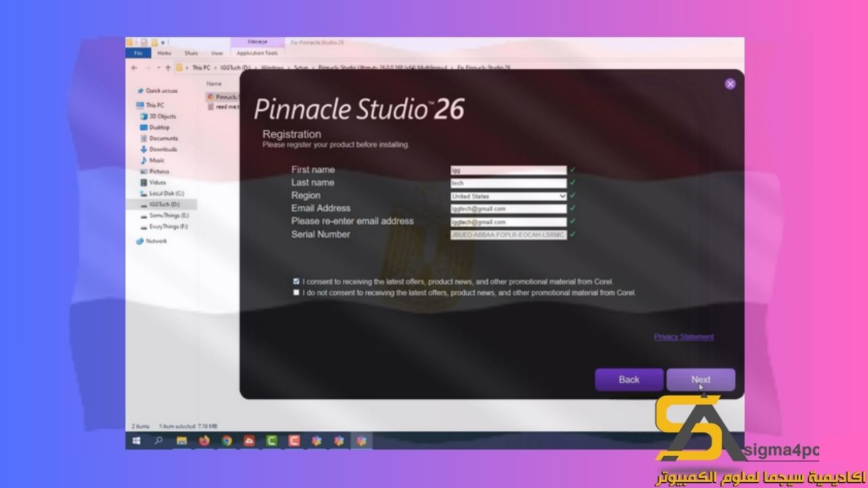868x488 pixels.
Task: Close the Pinnacle Studio installer dialog
Action: (730, 84)
